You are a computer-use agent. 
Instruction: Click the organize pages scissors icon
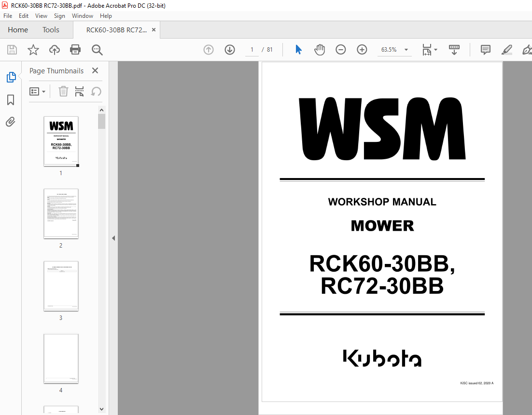click(x=79, y=91)
